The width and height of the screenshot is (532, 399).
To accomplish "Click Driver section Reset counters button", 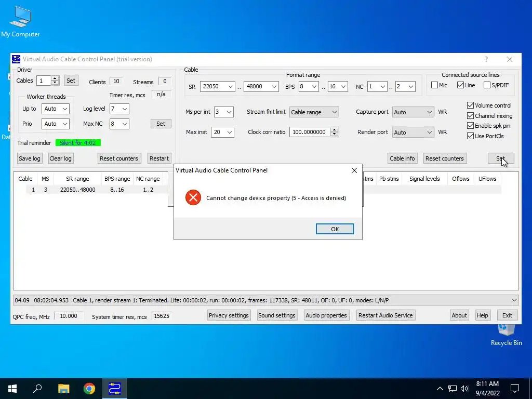I will (x=119, y=158).
